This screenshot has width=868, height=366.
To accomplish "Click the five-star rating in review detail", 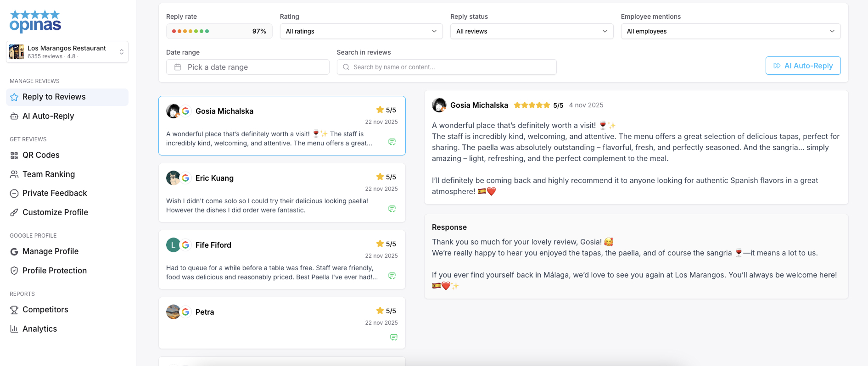I will pyautogui.click(x=532, y=105).
